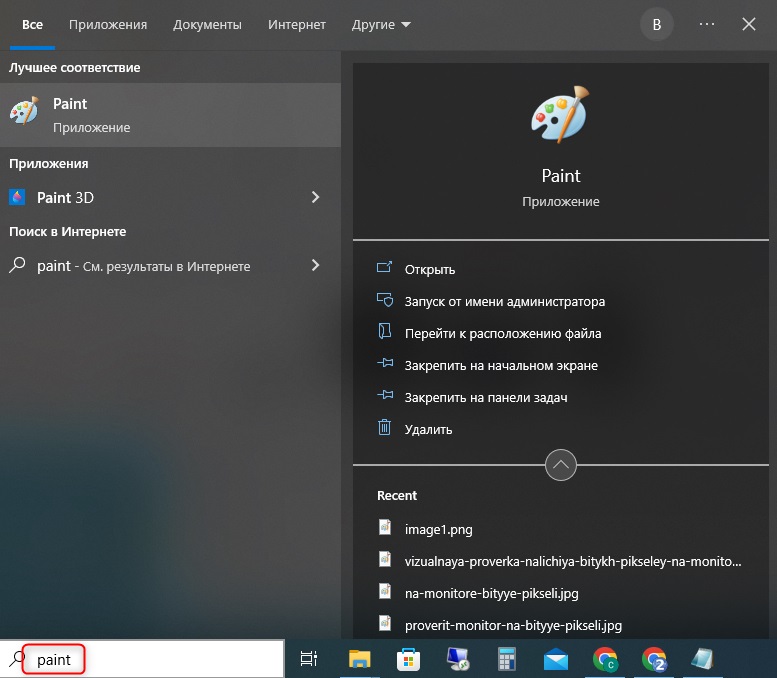Open the Paint best match result
The height and width of the screenshot is (678, 777).
tap(170, 114)
